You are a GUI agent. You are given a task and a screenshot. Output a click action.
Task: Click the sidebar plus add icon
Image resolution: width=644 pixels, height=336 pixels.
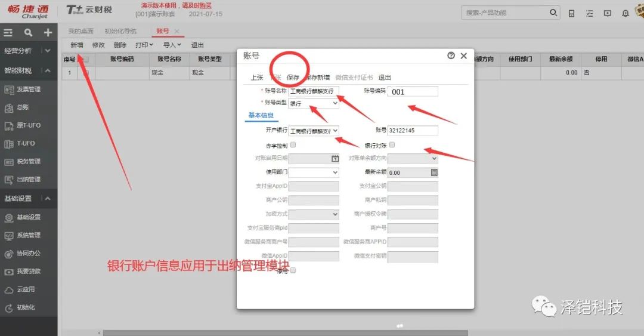point(48,33)
